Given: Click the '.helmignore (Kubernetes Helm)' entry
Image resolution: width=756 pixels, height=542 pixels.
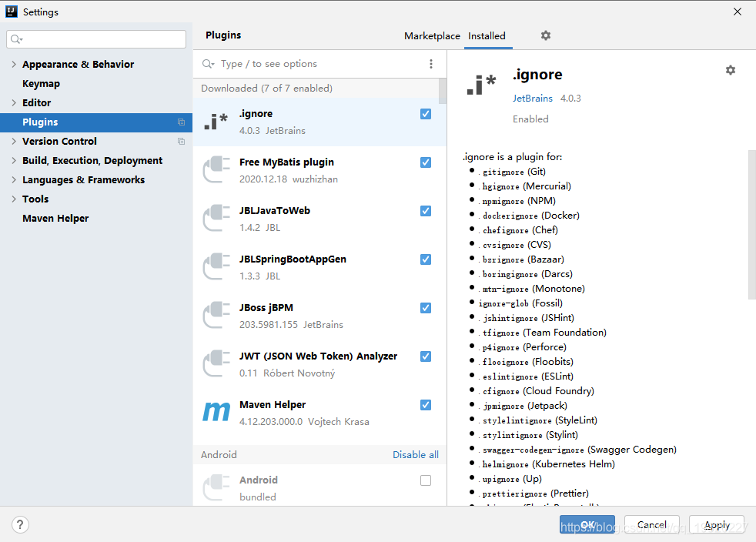Looking at the screenshot, I should [547, 464].
